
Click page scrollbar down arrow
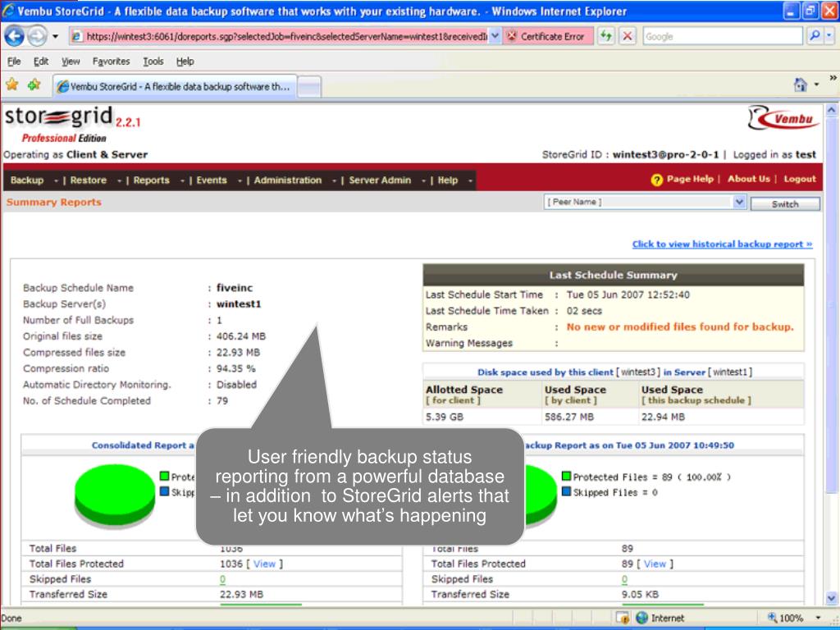832,598
